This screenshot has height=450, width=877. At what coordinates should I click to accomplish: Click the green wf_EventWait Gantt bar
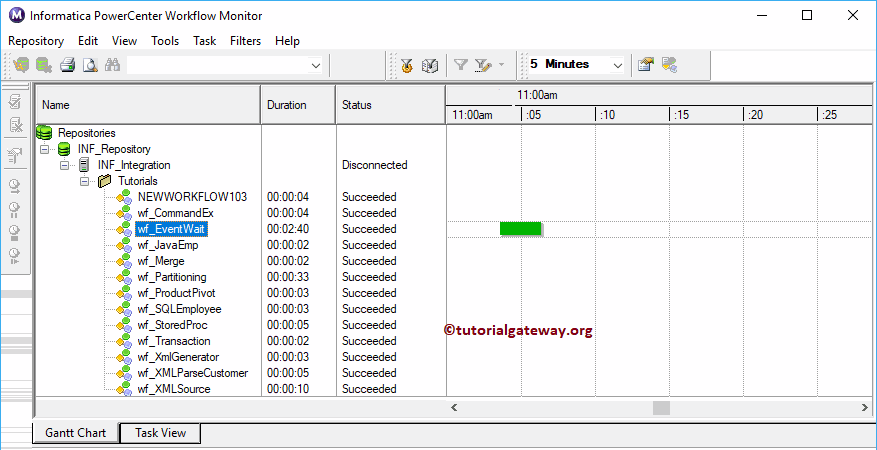coord(520,229)
